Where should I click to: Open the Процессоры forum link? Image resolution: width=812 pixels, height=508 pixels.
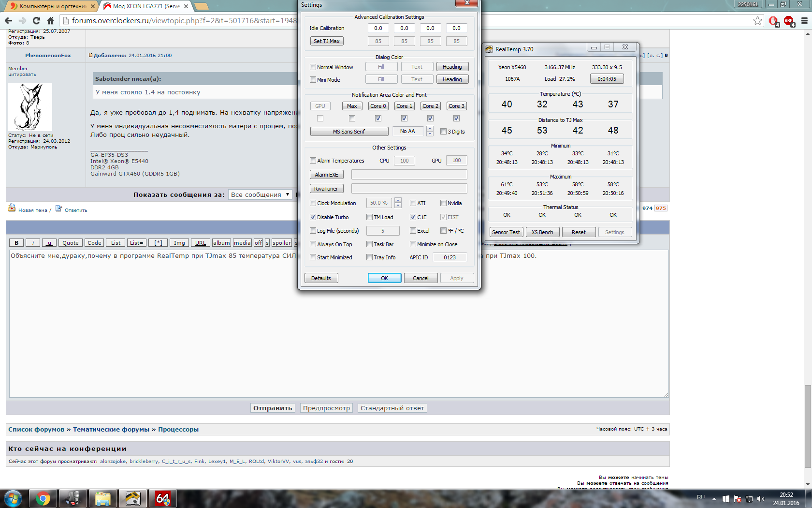click(x=178, y=430)
